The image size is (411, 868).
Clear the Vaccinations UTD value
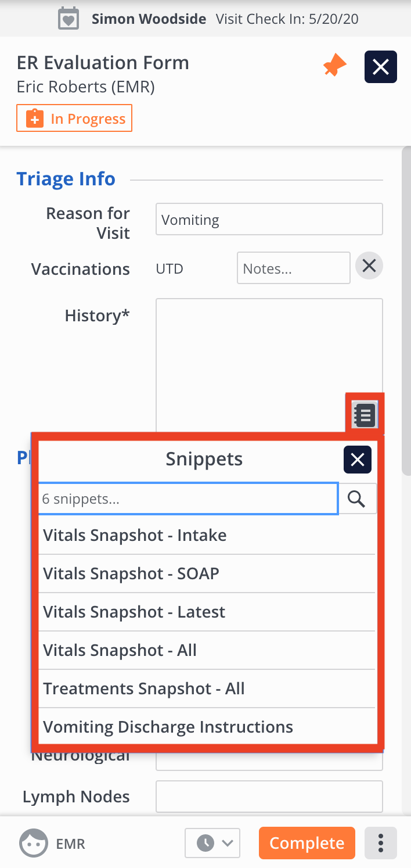click(x=369, y=267)
